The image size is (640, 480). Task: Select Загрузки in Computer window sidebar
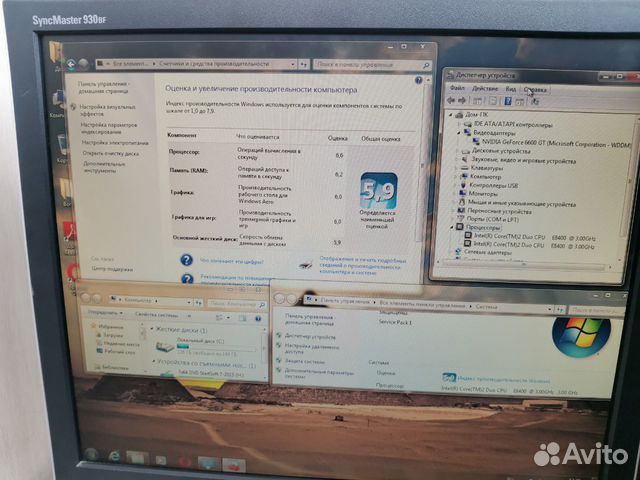[x=113, y=336]
